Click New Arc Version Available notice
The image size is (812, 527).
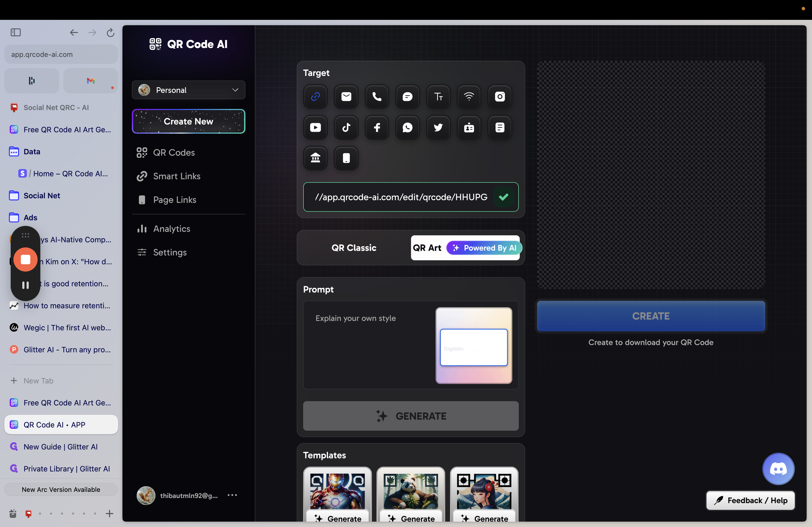[61, 489]
